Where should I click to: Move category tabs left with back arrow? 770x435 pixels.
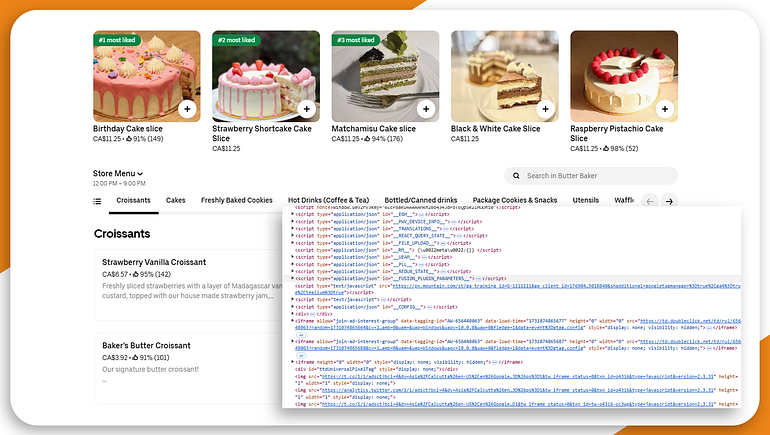point(650,201)
